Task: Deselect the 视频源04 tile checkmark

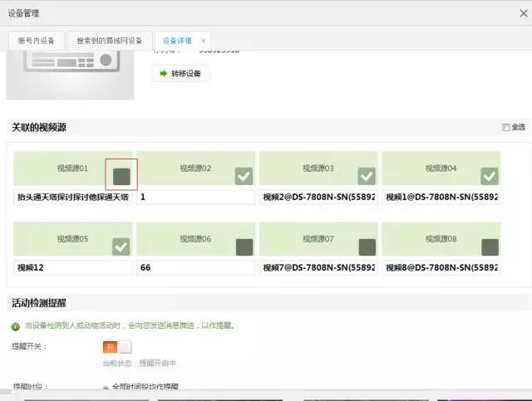Action: [x=490, y=175]
